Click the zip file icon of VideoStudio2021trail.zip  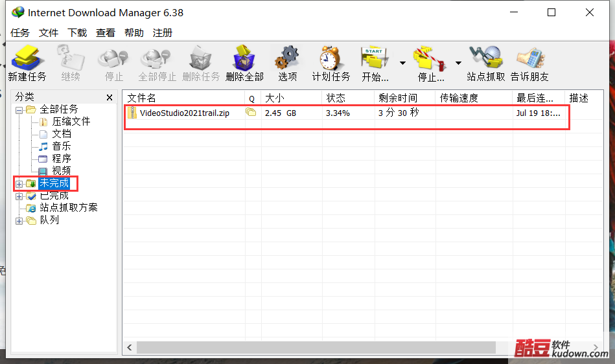click(132, 113)
